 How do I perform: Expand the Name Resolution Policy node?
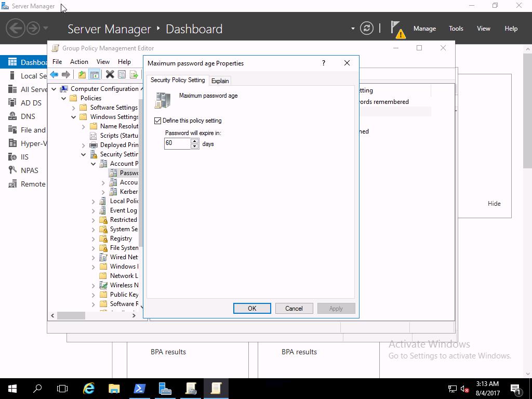pyautogui.click(x=84, y=127)
